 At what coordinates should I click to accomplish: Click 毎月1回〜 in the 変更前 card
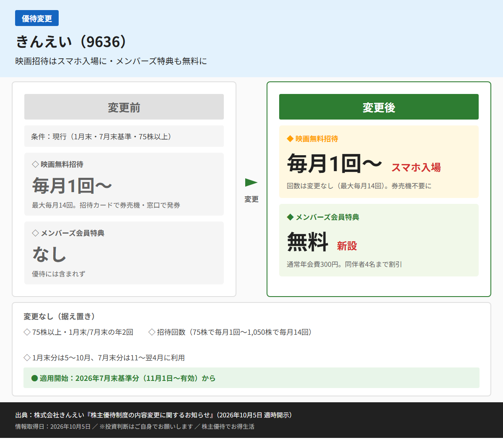pyautogui.click(x=72, y=185)
